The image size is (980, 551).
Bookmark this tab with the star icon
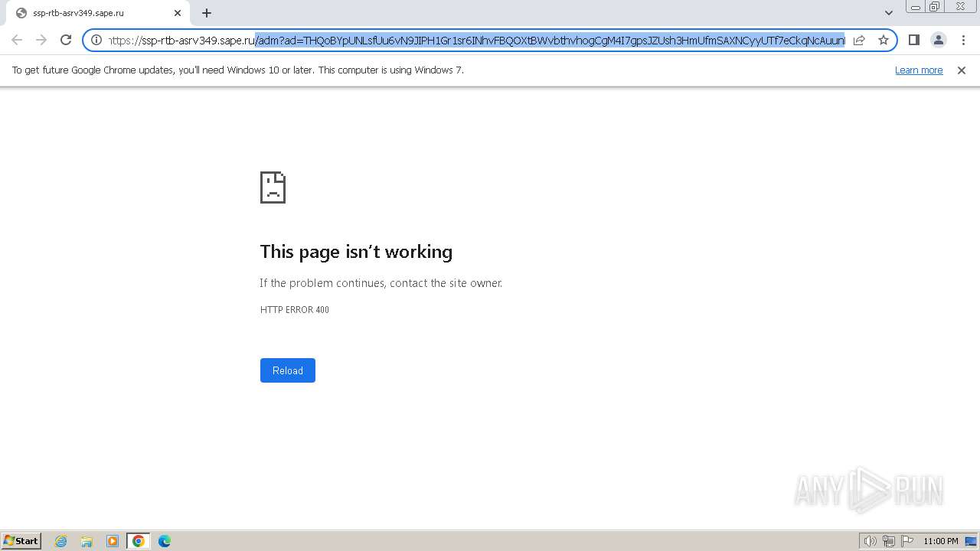coord(884,40)
